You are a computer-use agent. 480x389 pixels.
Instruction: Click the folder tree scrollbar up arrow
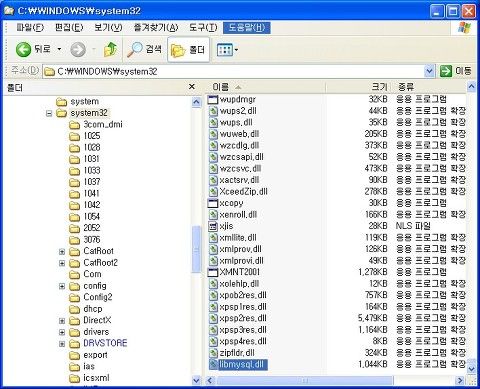(x=197, y=102)
